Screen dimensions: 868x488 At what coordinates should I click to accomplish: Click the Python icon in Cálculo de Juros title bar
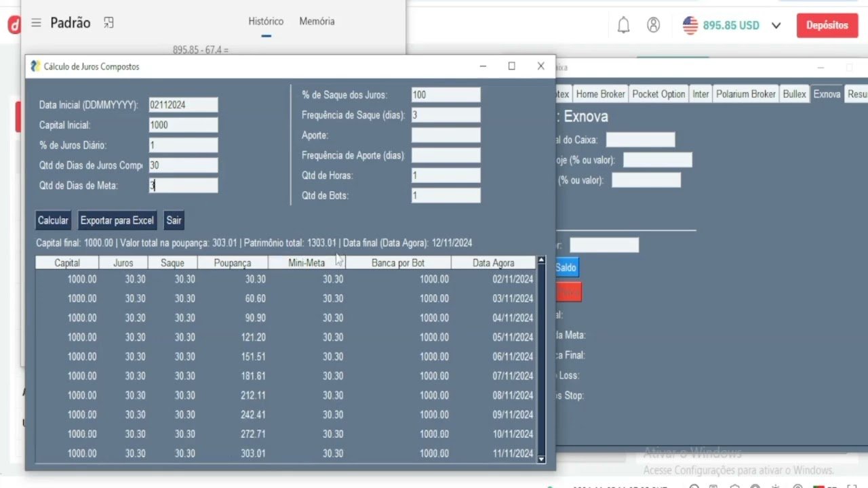pos(35,66)
